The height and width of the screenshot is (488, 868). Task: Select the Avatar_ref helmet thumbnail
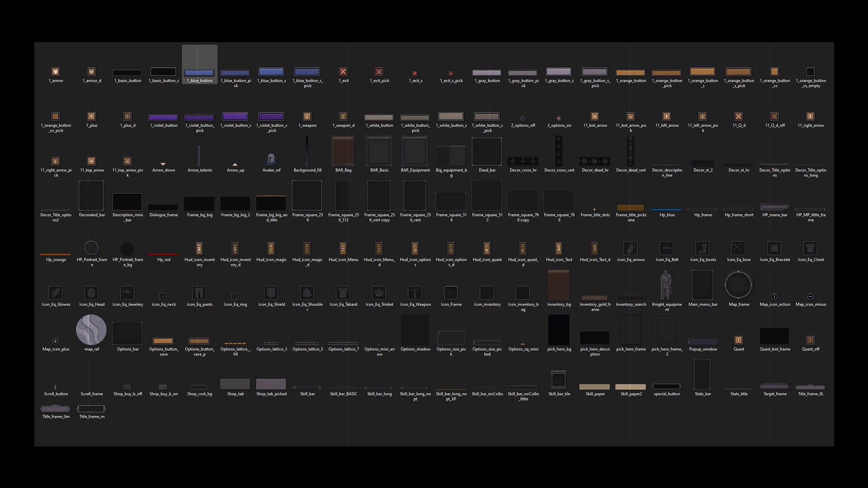tap(271, 159)
